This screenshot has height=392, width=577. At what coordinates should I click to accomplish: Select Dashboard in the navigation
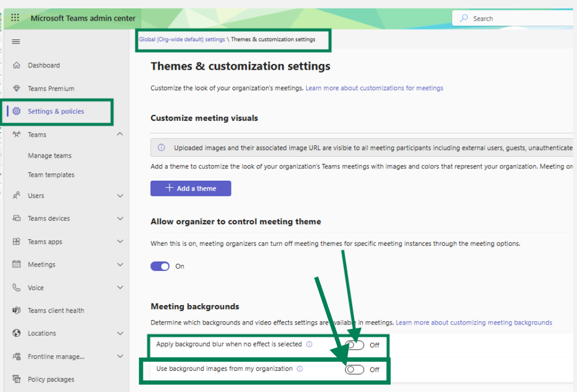point(44,65)
